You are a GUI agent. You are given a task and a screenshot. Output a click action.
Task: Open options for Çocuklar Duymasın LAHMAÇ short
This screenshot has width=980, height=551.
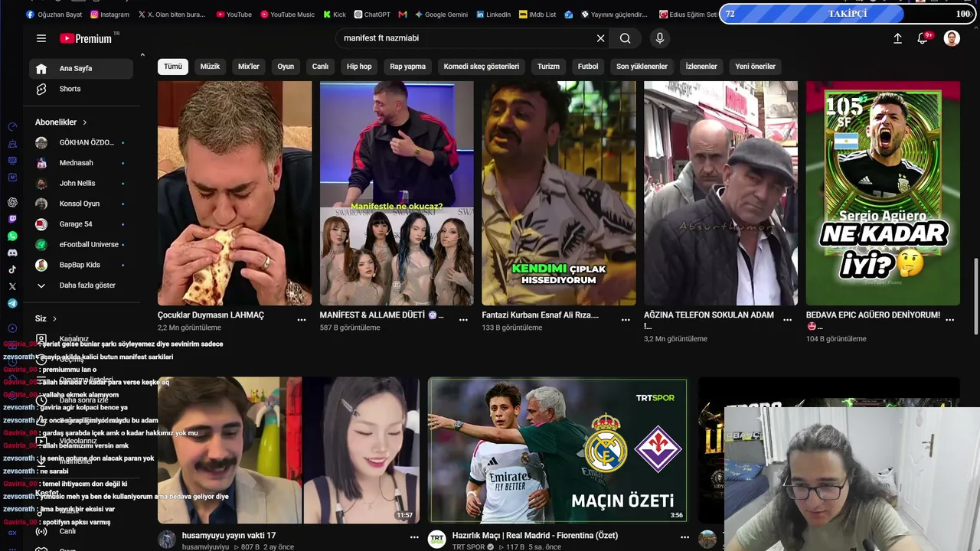pyautogui.click(x=302, y=320)
